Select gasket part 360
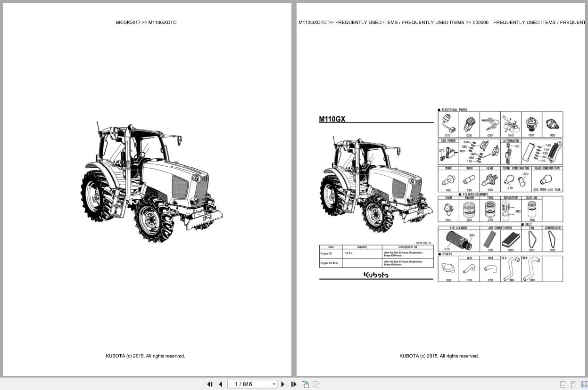Screen dimensions: 588x390 pyautogui.click(x=448, y=269)
